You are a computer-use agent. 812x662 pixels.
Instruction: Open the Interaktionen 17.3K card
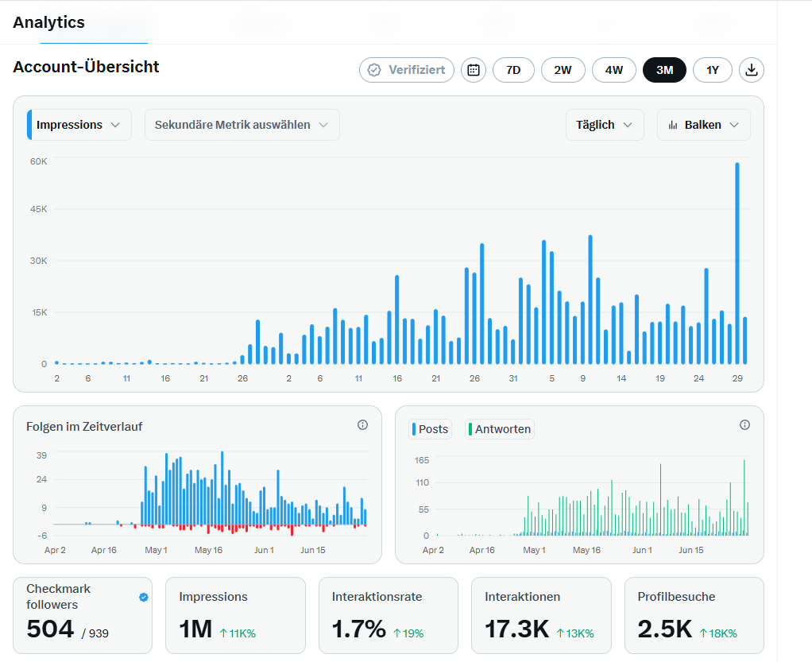click(541, 615)
